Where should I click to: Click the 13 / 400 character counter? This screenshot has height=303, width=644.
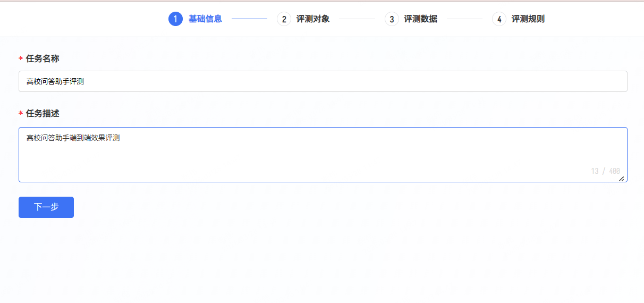(606, 171)
